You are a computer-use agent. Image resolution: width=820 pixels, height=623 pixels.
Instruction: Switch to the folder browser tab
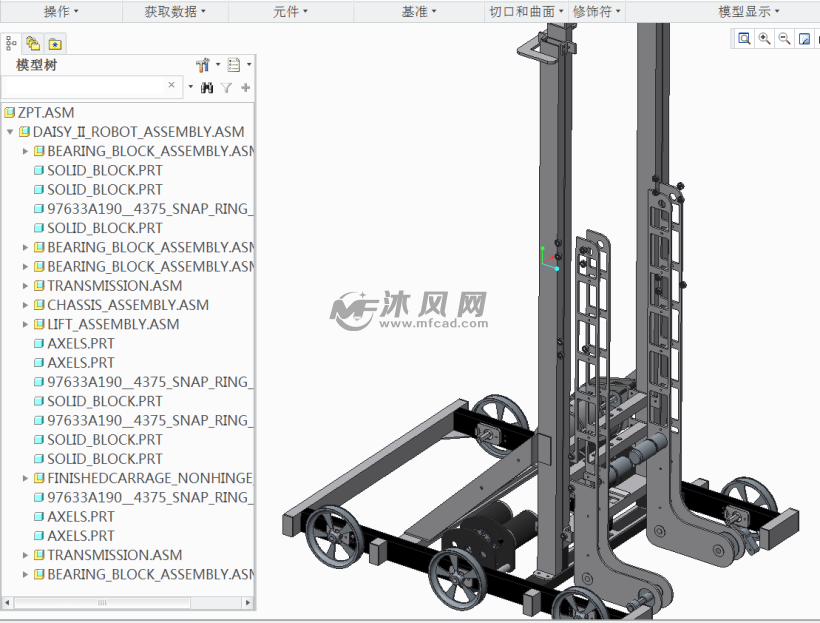click(x=32, y=43)
